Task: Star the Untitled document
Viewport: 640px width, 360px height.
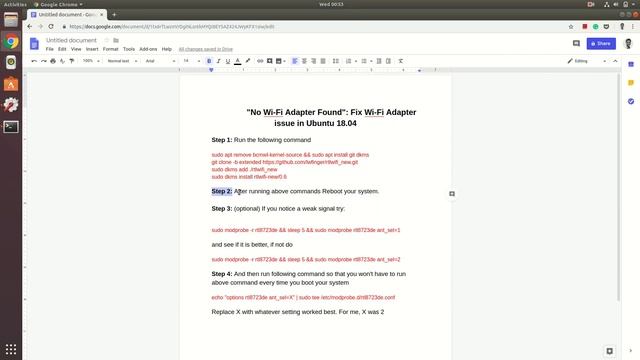Action: [107, 40]
